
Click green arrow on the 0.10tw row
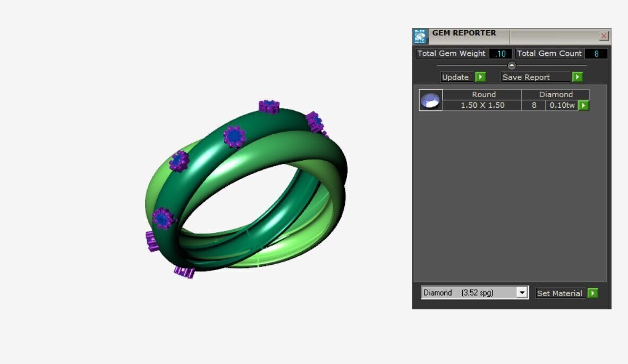click(x=583, y=106)
